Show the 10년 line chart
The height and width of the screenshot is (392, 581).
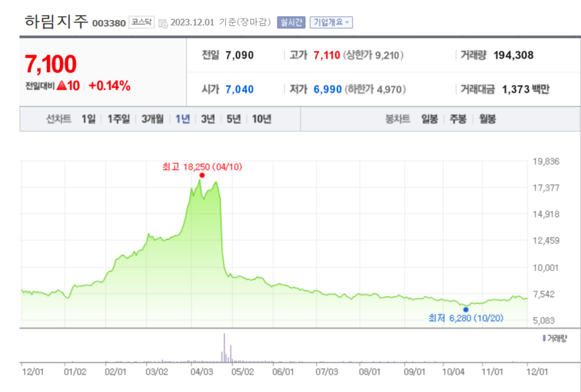(x=261, y=119)
